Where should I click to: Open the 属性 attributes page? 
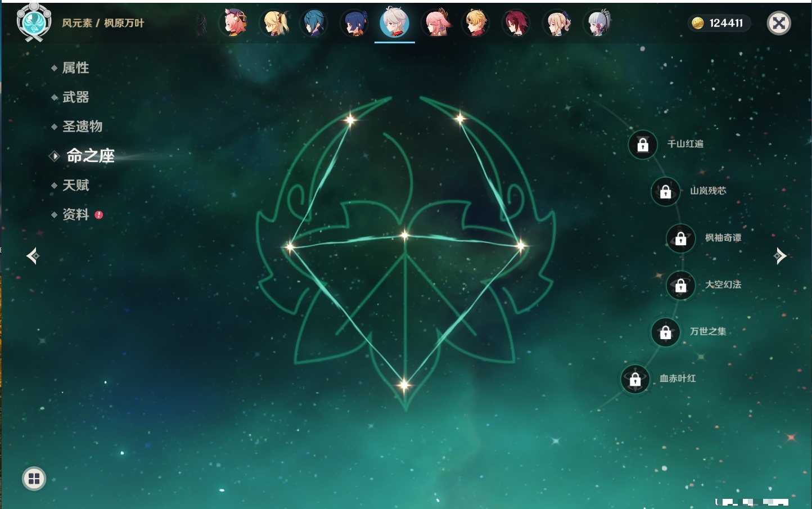[75, 68]
